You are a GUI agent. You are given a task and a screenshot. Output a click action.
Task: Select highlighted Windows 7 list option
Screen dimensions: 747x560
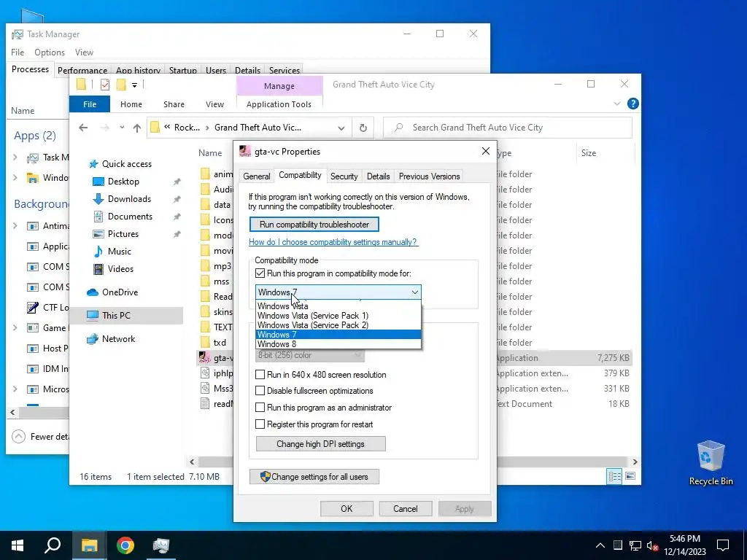pos(338,335)
